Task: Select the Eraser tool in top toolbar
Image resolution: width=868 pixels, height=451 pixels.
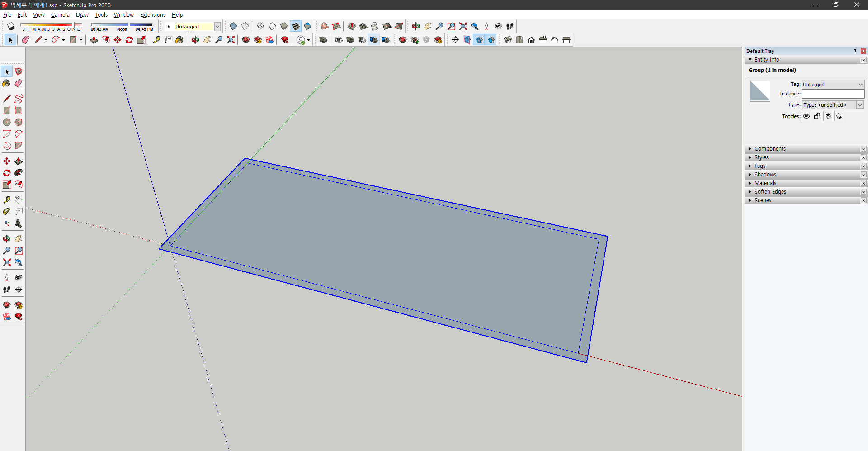Action: click(26, 40)
